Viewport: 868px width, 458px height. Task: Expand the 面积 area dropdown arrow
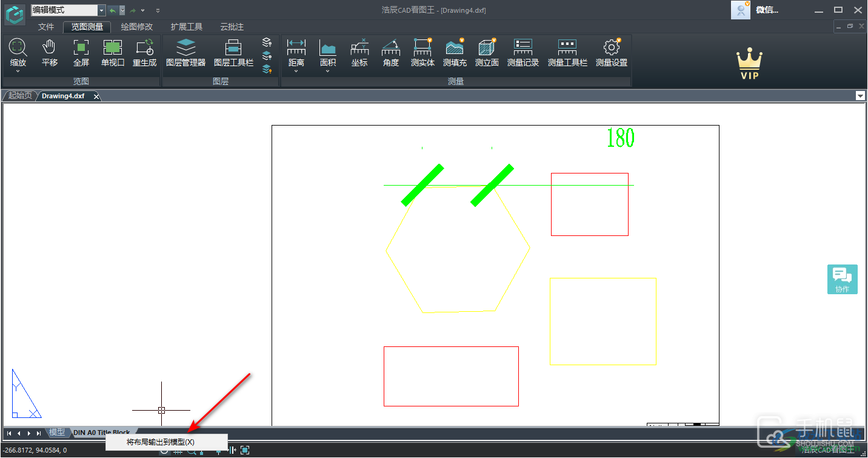pyautogui.click(x=328, y=72)
